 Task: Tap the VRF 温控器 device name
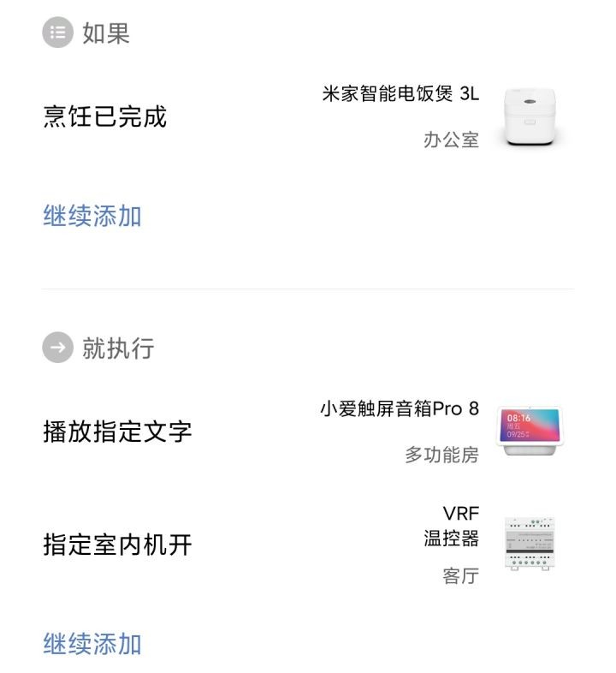pos(451,526)
